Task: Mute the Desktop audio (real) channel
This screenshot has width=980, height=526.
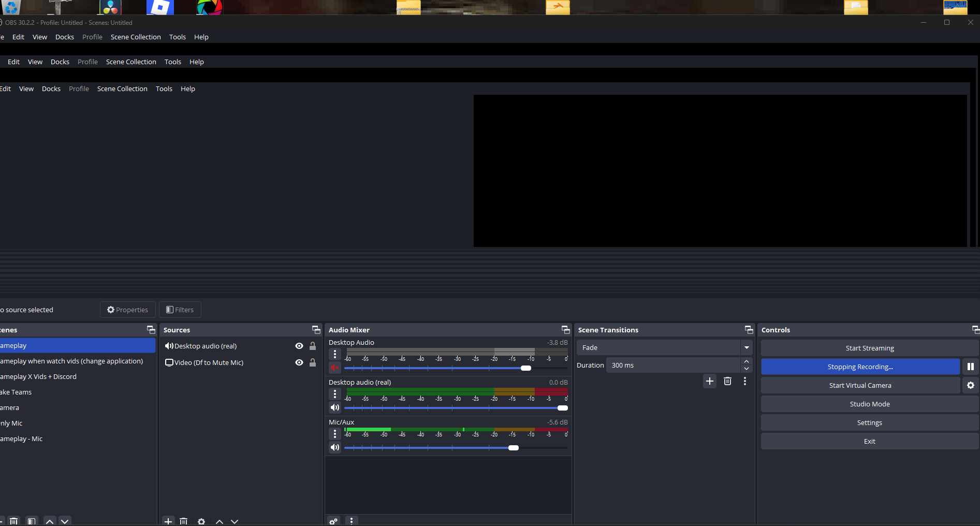Action: click(x=335, y=407)
